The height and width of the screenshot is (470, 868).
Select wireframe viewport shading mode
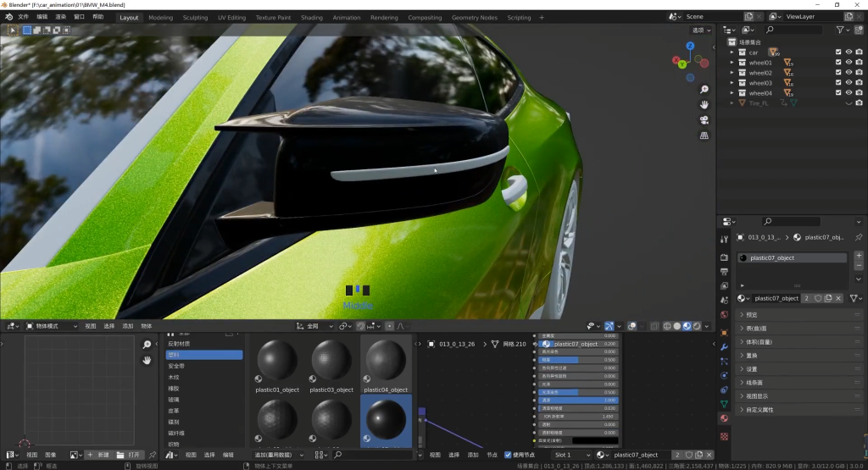667,326
